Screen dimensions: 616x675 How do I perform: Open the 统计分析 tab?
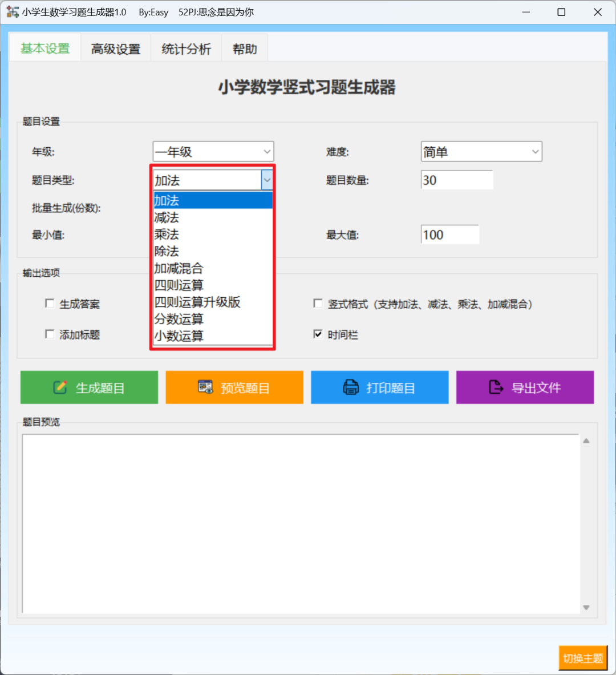(186, 49)
